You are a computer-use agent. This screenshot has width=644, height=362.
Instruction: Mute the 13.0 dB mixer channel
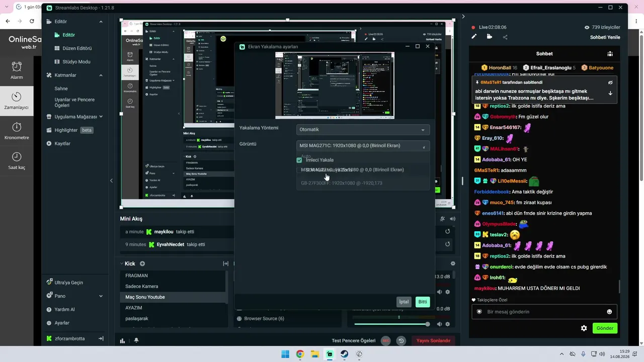(439, 292)
